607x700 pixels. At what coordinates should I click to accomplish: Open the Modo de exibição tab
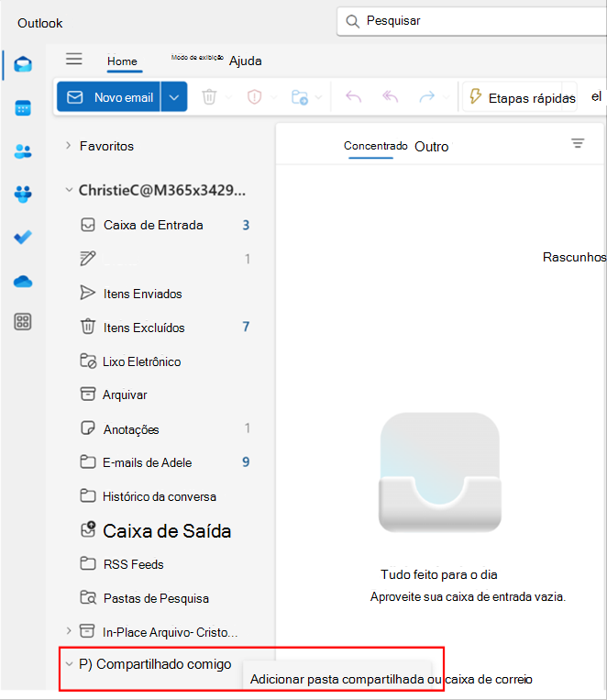pyautogui.click(x=197, y=57)
